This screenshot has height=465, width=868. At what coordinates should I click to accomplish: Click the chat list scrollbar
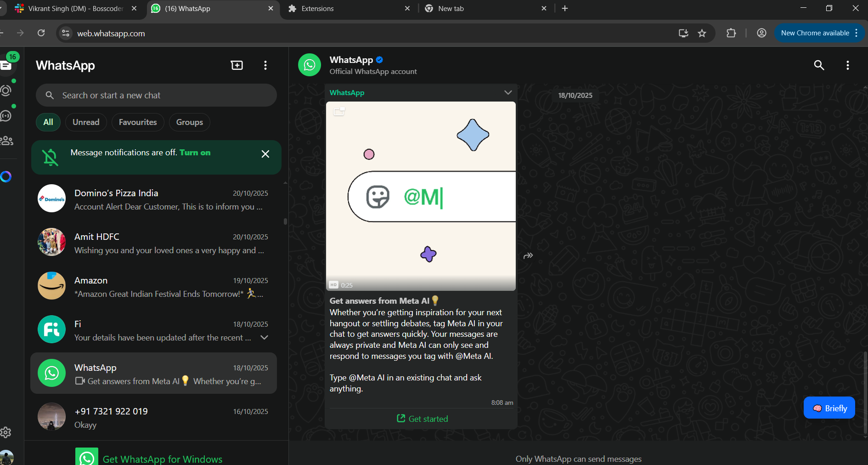[285, 221]
